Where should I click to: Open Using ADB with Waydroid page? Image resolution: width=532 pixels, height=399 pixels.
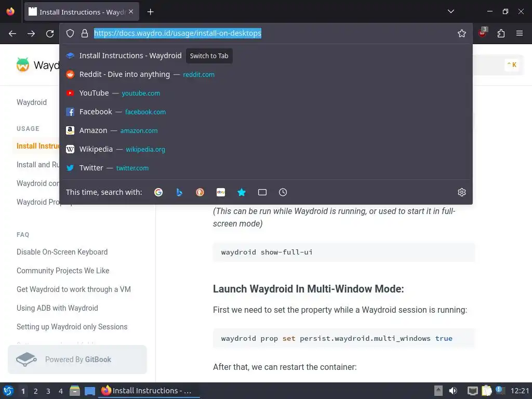(x=57, y=308)
